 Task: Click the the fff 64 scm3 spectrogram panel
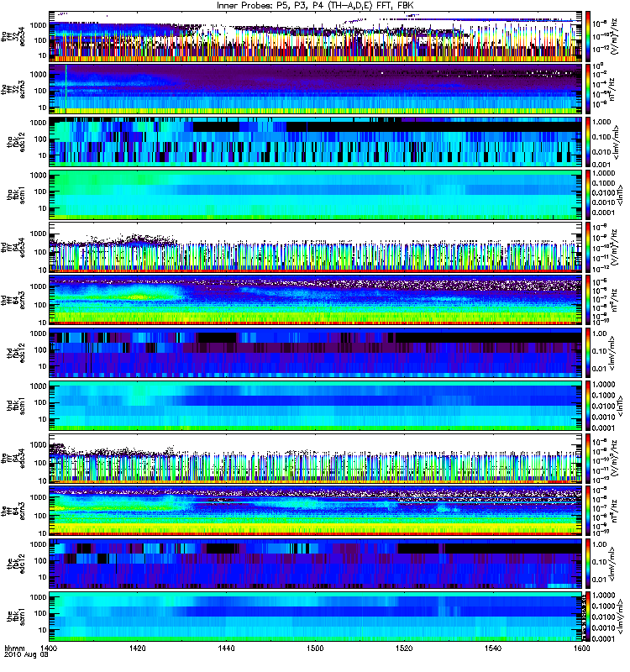(316, 511)
